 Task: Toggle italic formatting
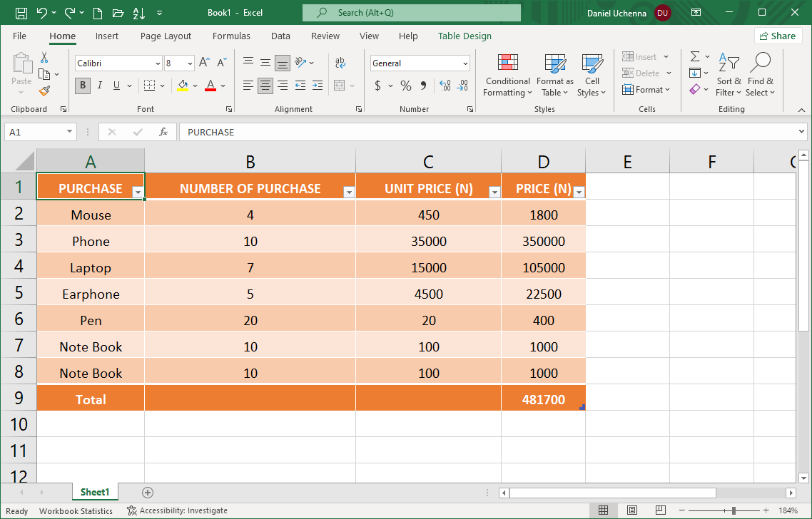99,86
